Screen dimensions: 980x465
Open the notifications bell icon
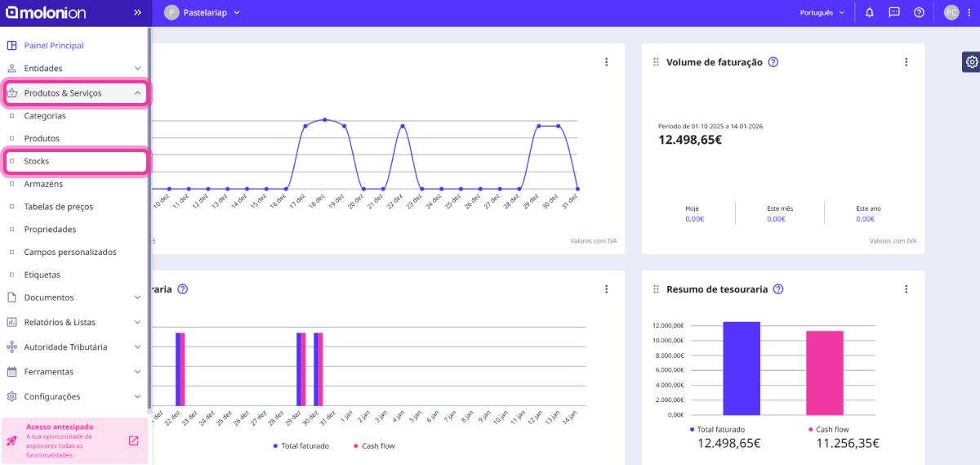[x=870, y=12]
